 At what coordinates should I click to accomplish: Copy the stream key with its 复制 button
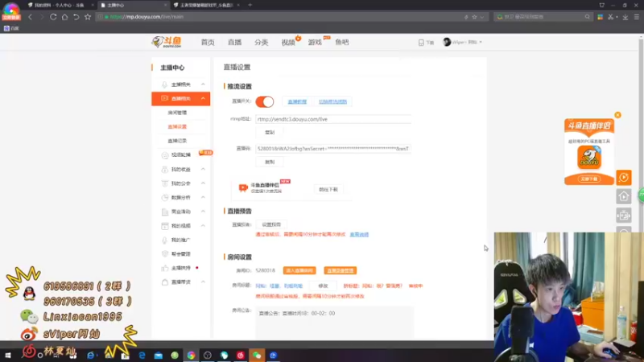[270, 162]
